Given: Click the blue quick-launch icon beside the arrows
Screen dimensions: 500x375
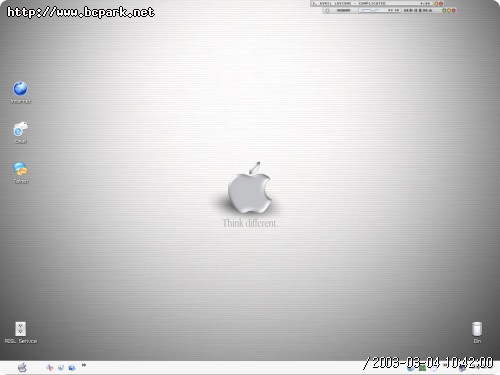Looking at the screenshot, I should [x=72, y=368].
